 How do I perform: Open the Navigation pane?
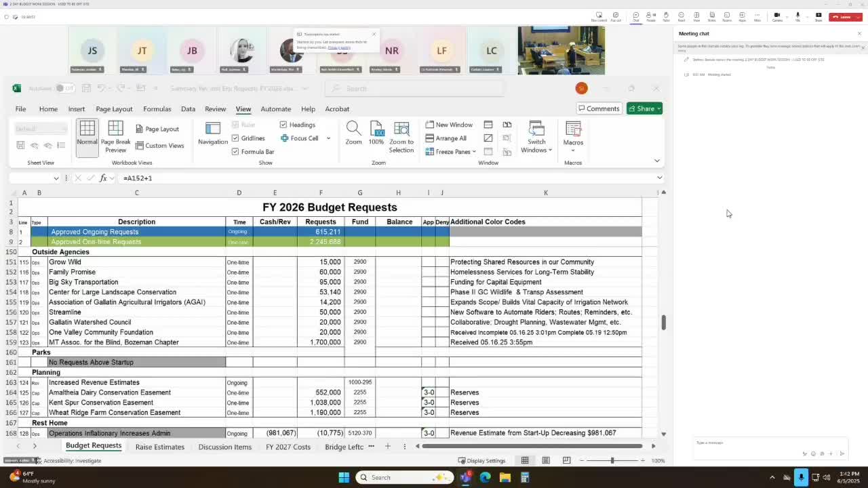(x=213, y=134)
